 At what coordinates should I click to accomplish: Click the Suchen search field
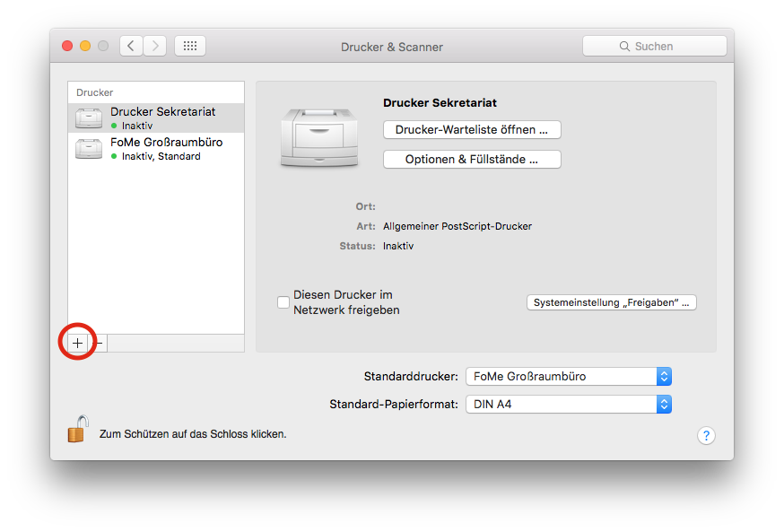coord(654,46)
